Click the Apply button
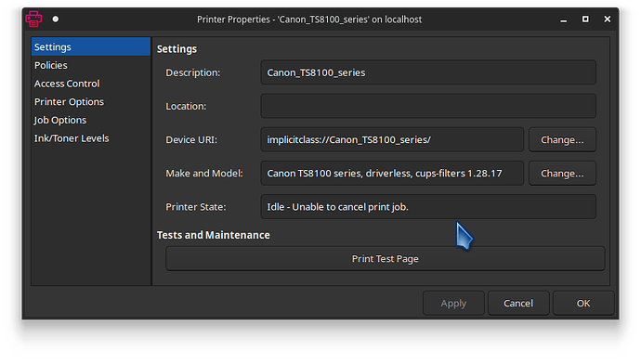641x364 pixels. pyautogui.click(x=453, y=303)
